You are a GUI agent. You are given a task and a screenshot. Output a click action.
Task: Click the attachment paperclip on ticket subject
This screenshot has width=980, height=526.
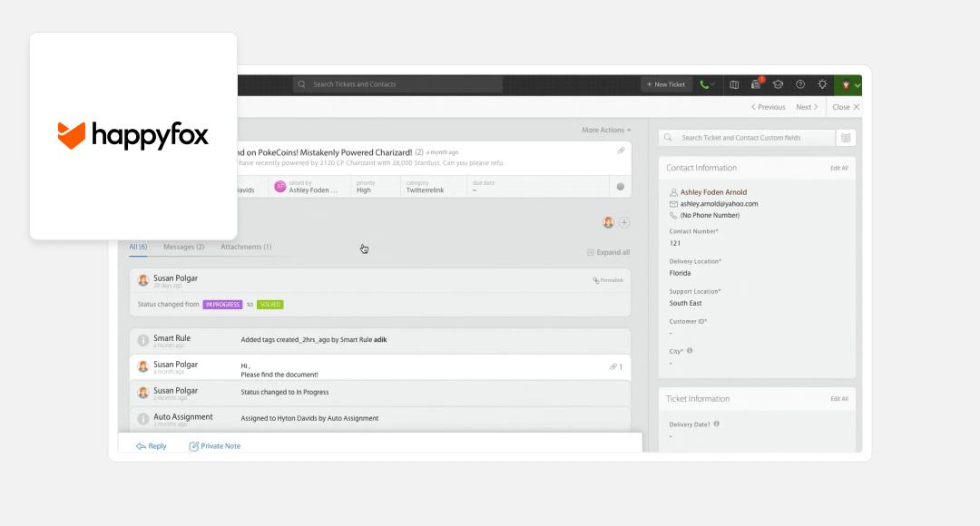(621, 151)
